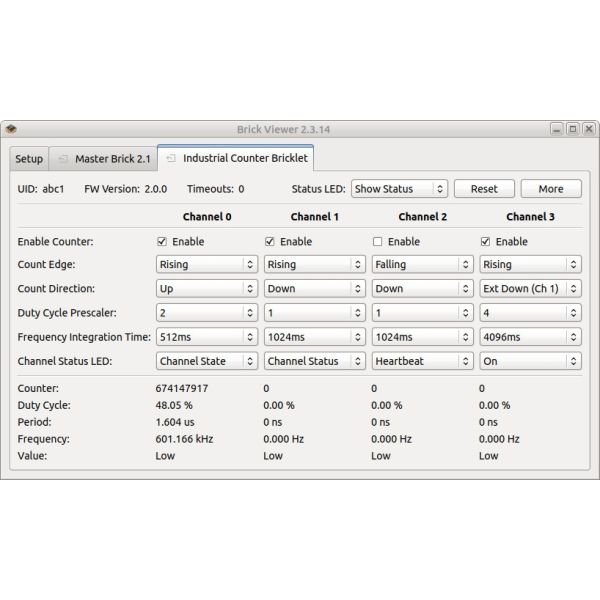Open Channel 3 Duty Cycle Prescaler dropdown
Screen dimensions: 600x600
[530, 313]
